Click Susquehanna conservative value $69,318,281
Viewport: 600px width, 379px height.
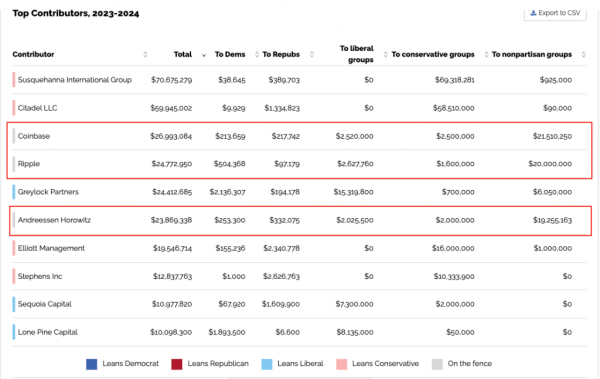(455, 80)
